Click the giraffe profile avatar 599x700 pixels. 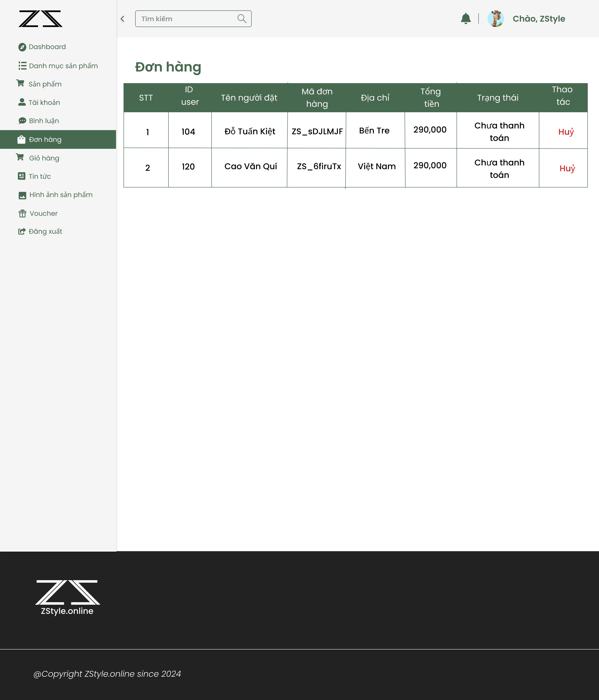pyautogui.click(x=496, y=18)
